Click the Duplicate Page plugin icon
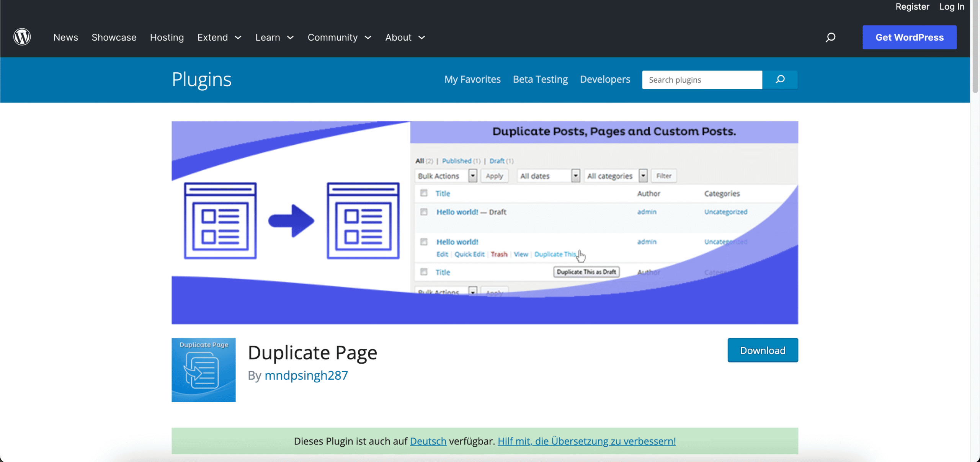The height and width of the screenshot is (462, 980). click(204, 370)
